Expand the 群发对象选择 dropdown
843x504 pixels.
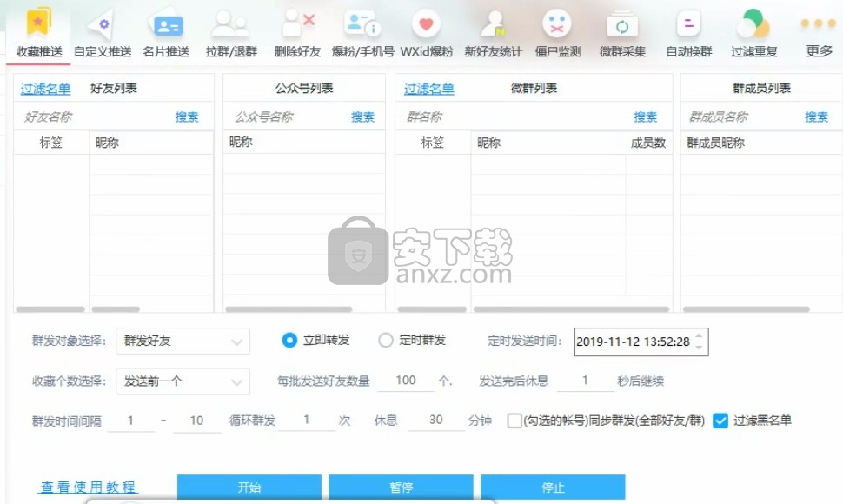(183, 341)
